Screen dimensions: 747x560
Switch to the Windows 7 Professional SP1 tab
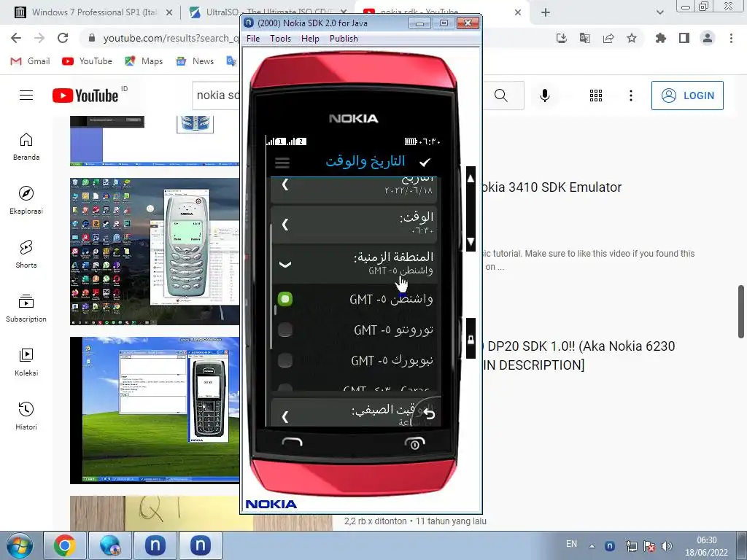tap(94, 12)
